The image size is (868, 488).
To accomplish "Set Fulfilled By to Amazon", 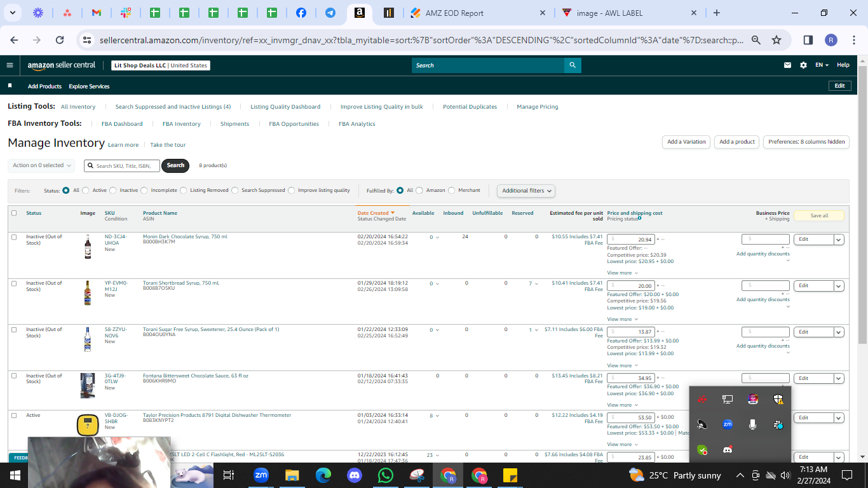I will tap(419, 190).
